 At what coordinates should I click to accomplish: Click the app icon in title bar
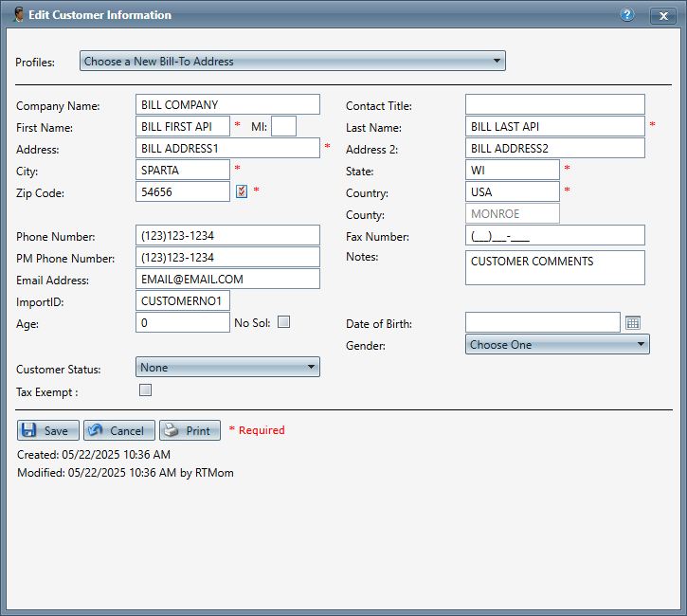17,15
